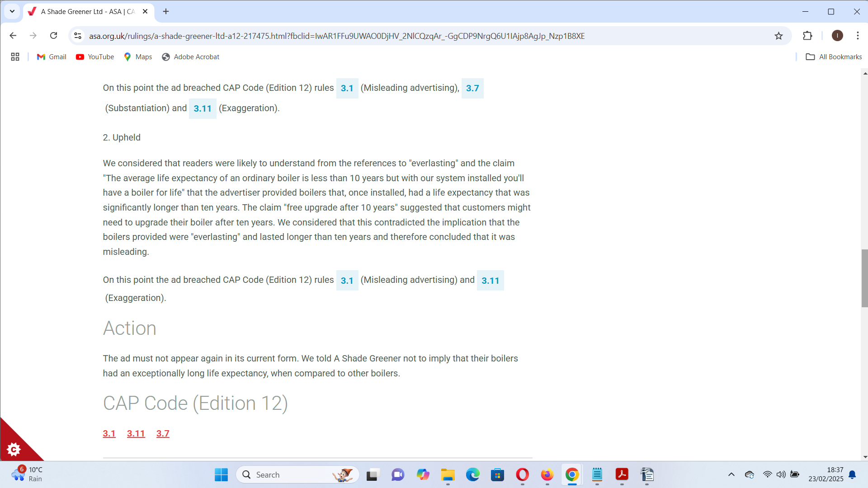
Task: Go back with the browser back arrow
Action: click(13, 36)
